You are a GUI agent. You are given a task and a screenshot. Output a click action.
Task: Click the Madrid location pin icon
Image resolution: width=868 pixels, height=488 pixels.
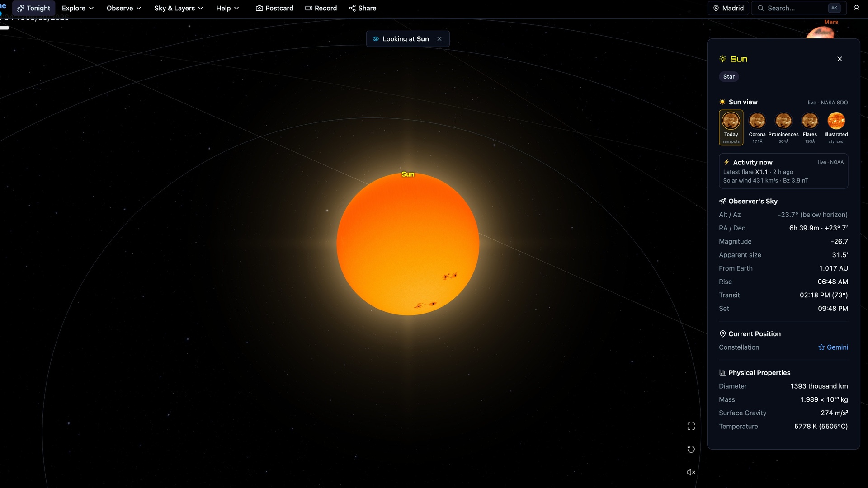coord(716,8)
